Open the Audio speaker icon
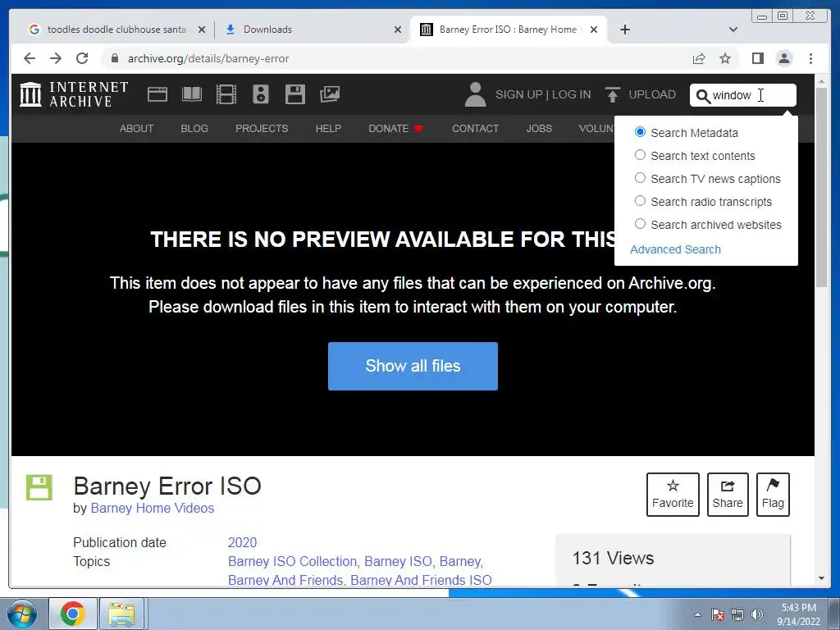 pos(260,94)
